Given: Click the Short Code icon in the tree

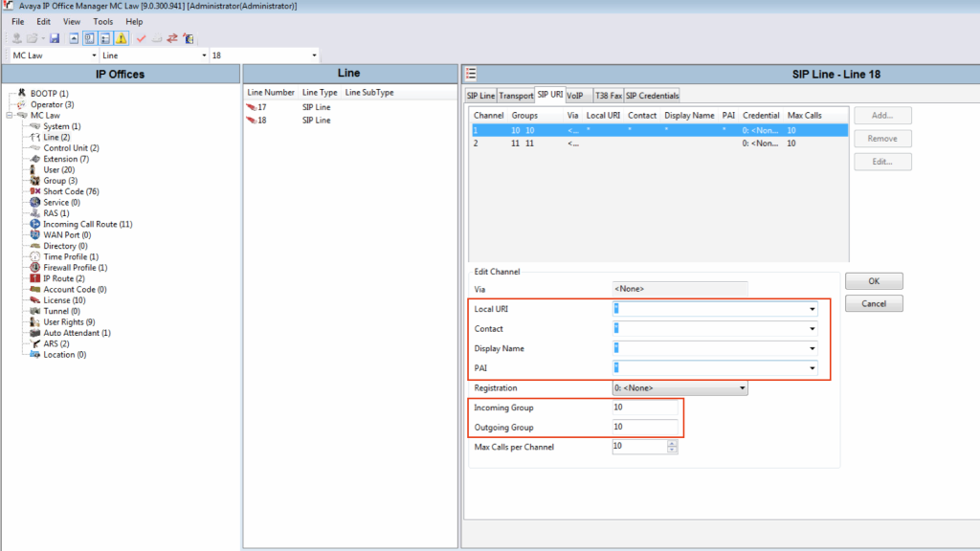Looking at the screenshot, I should tap(35, 191).
